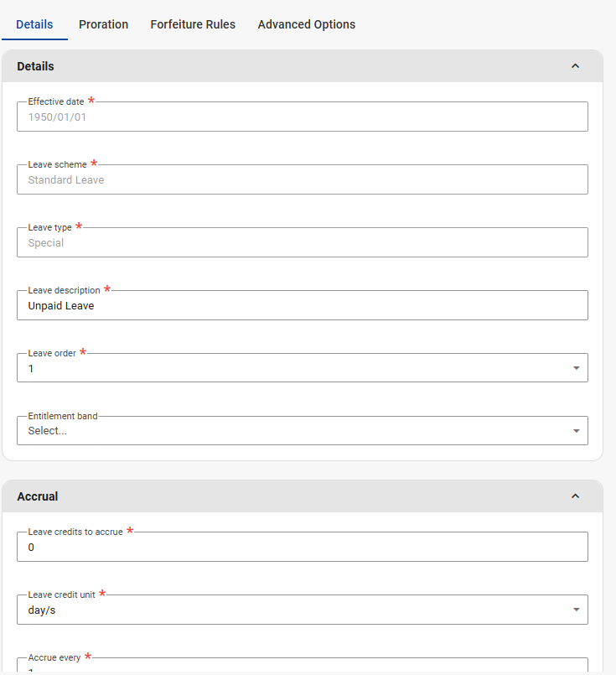Click the Effective date field
Image resolution: width=616 pixels, height=675 pixels.
click(302, 117)
